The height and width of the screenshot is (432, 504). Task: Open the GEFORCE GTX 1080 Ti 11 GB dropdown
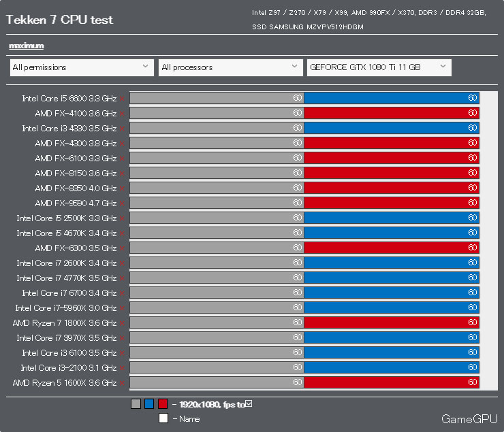379,67
